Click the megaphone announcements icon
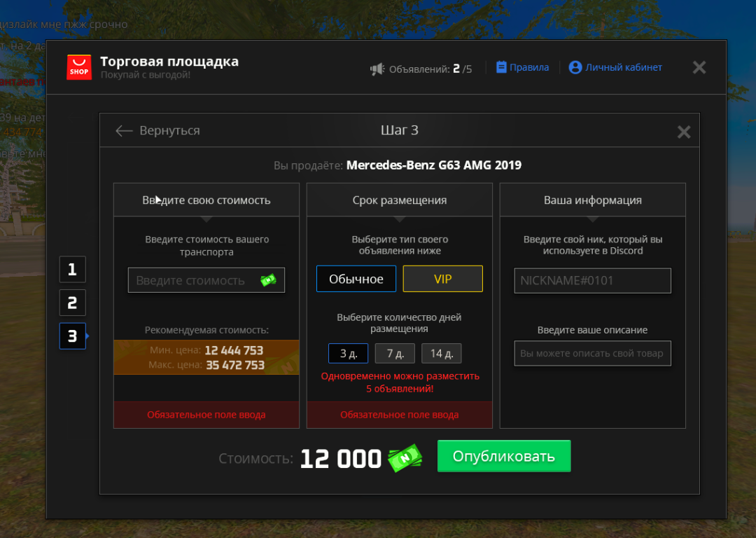This screenshot has height=538, width=756. tap(377, 69)
